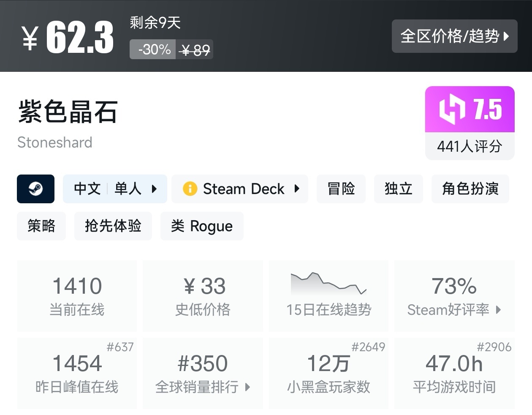This screenshot has width=532, height=415.
Task: Toggle the 中文 language tag
Action: coord(87,189)
